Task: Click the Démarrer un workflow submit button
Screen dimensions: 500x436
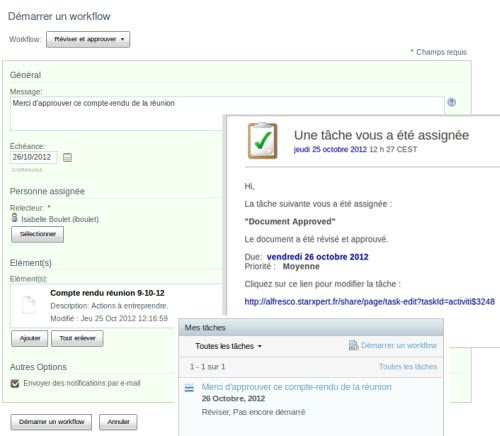Action: 51,422
